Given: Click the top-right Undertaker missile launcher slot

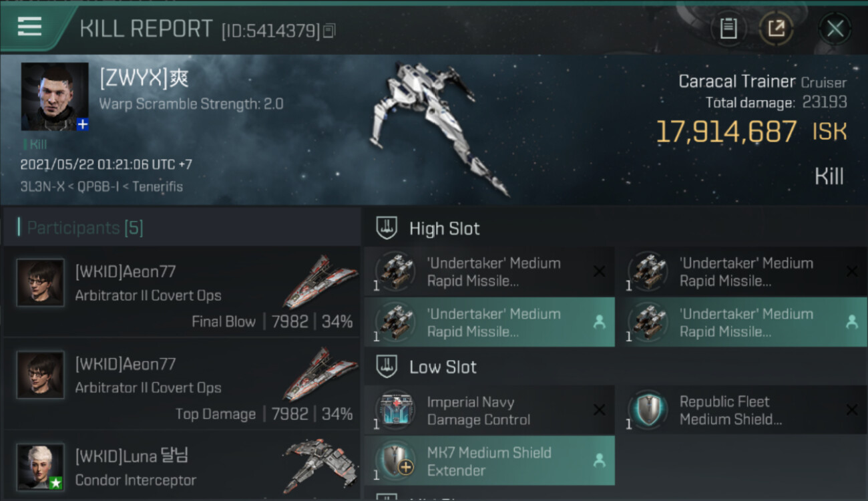Looking at the screenshot, I should tap(740, 272).
